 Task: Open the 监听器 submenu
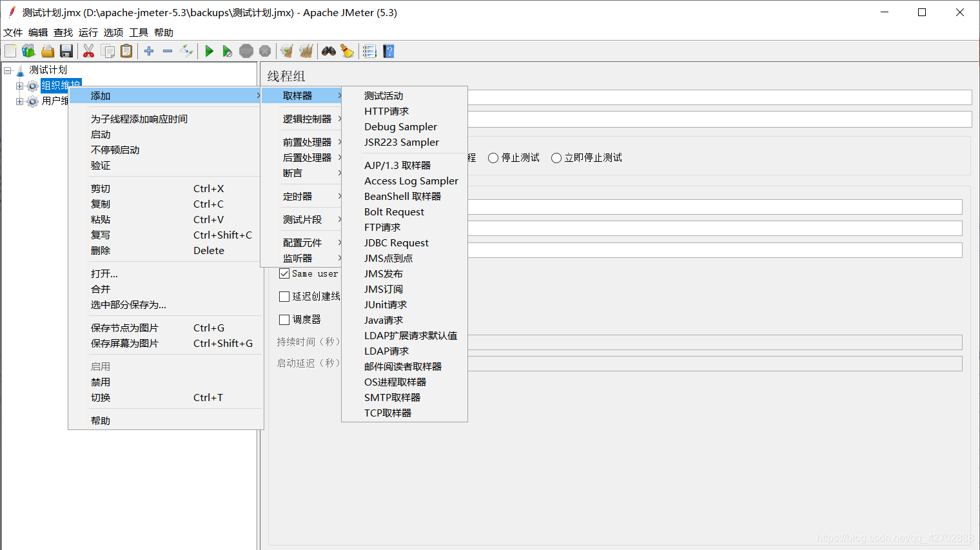click(301, 258)
